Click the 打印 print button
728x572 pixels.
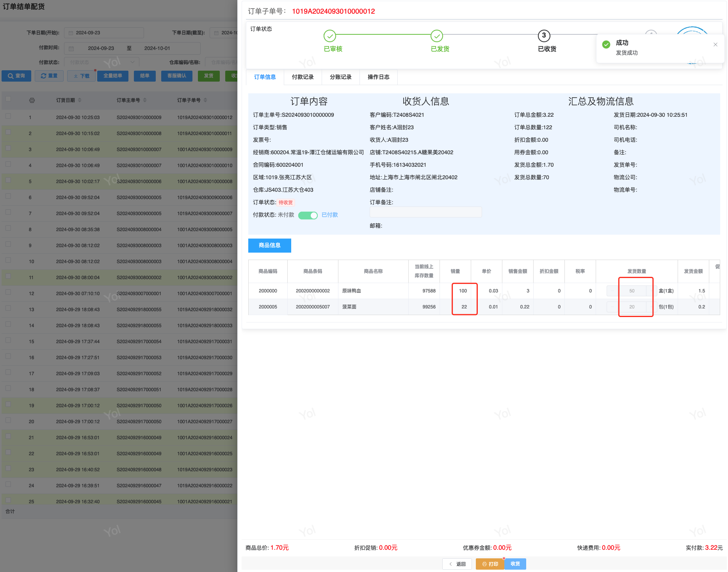(489, 564)
